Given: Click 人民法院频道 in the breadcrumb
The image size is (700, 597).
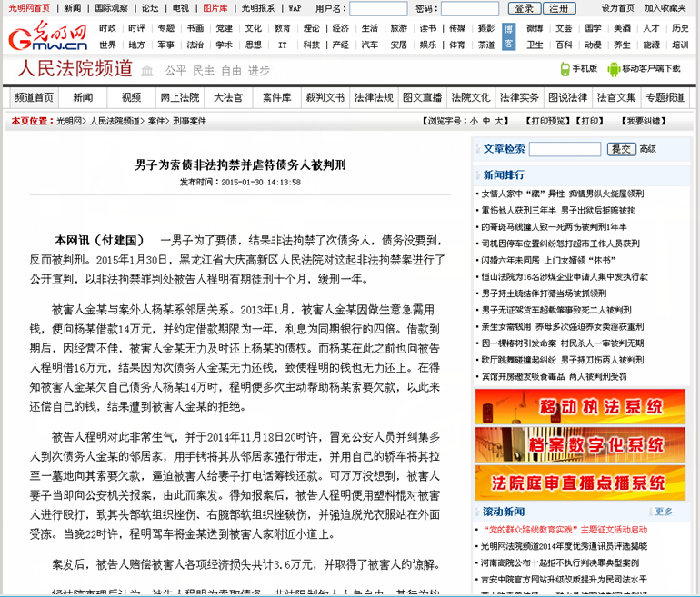Looking at the screenshot, I should (x=115, y=121).
